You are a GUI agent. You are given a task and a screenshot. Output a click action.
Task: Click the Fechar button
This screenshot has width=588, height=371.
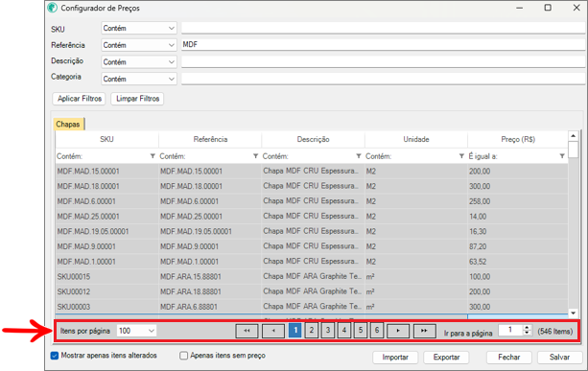coord(509,358)
